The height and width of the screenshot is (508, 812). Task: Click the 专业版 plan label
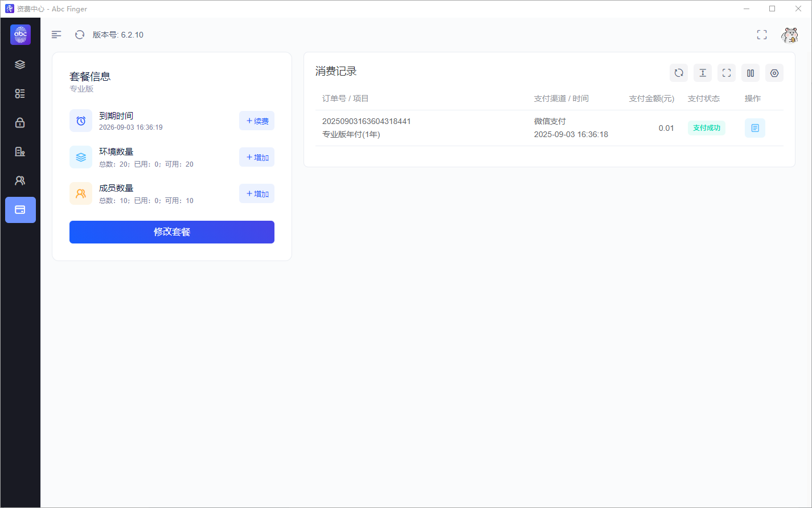pos(81,89)
